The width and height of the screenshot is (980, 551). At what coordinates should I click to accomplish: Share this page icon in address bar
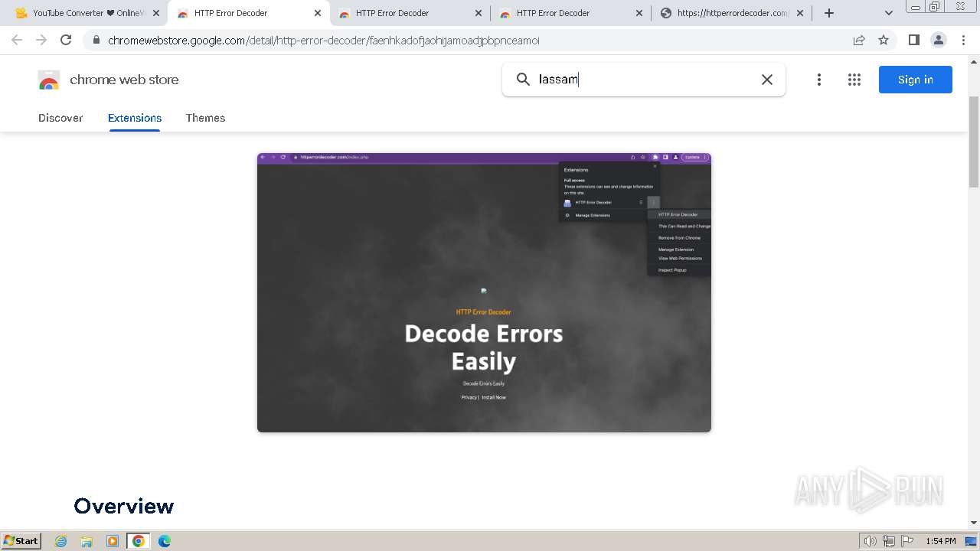coord(859,40)
